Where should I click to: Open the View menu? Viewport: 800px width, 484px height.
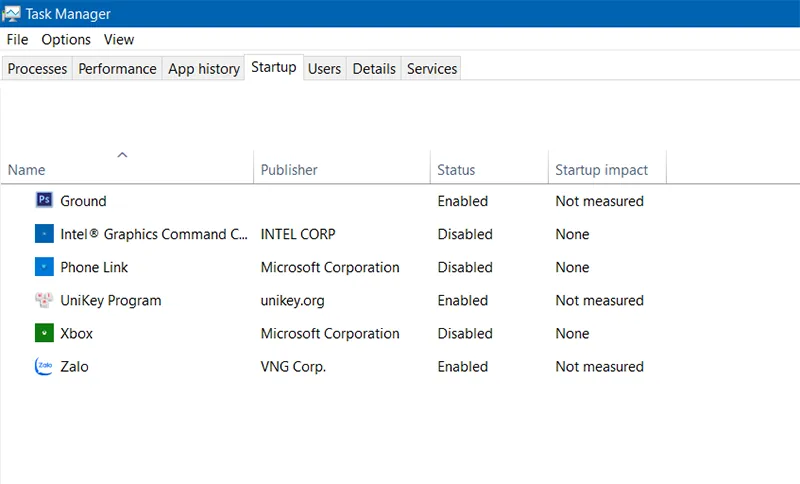(119, 39)
